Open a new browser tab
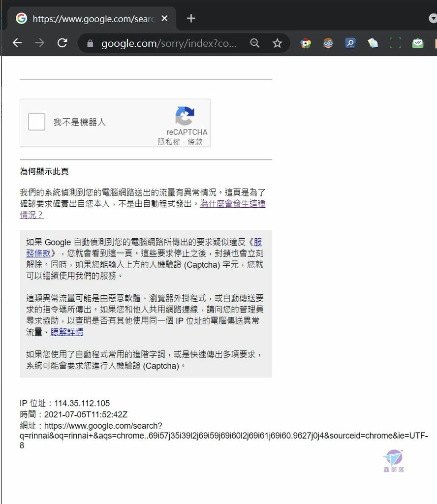The image size is (437, 504). (x=191, y=18)
